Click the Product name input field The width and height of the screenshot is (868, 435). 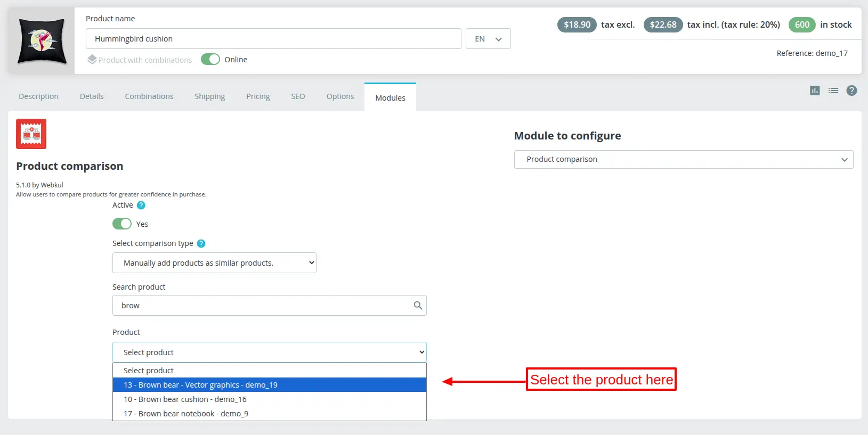click(x=273, y=39)
